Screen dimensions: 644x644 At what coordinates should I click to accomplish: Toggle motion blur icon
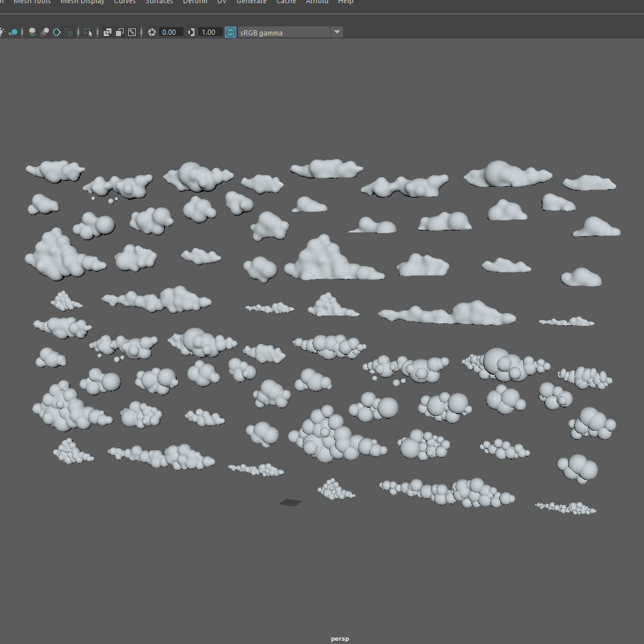(x=44, y=32)
